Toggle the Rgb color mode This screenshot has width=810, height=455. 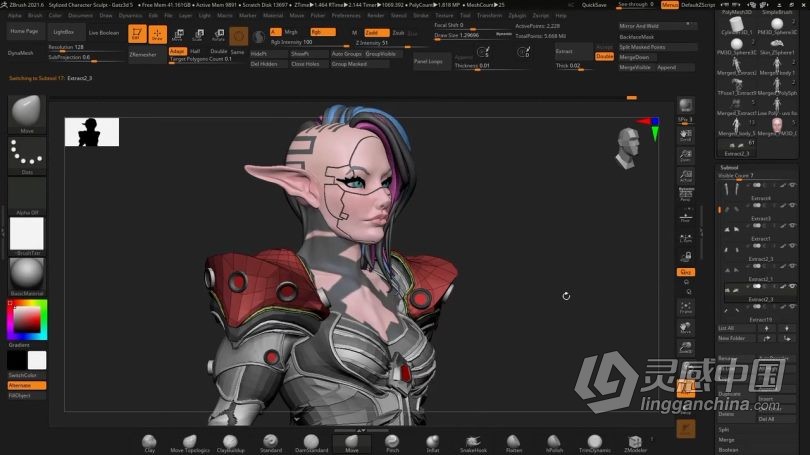point(323,32)
